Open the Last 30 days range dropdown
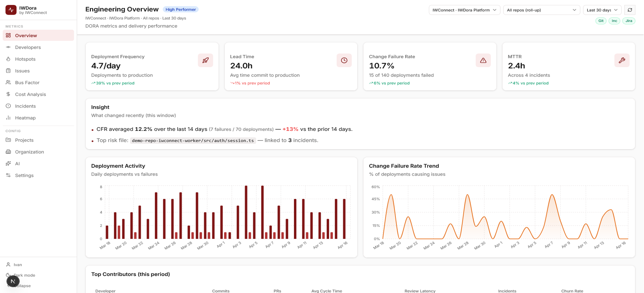Image resolution: width=644 pixels, height=293 pixels. point(602,10)
